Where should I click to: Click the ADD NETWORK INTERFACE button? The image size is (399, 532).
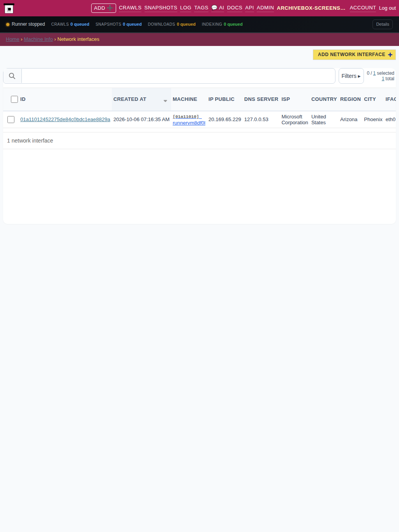(354, 55)
